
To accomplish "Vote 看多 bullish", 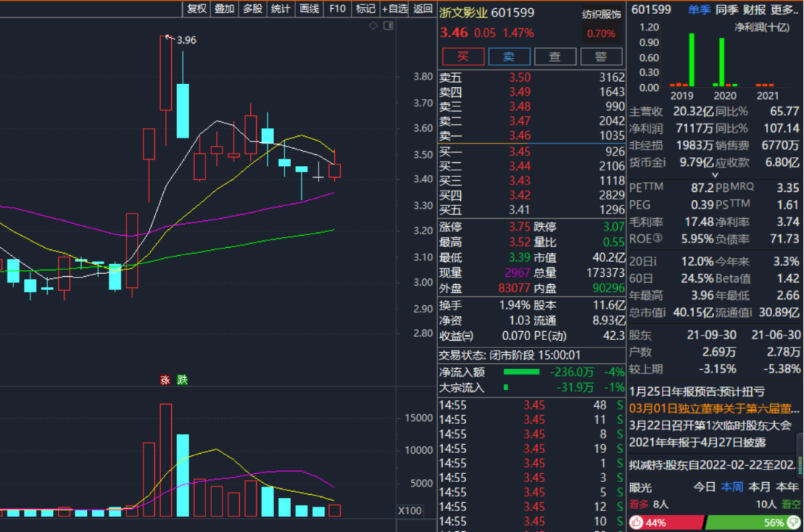I will click(639, 504).
